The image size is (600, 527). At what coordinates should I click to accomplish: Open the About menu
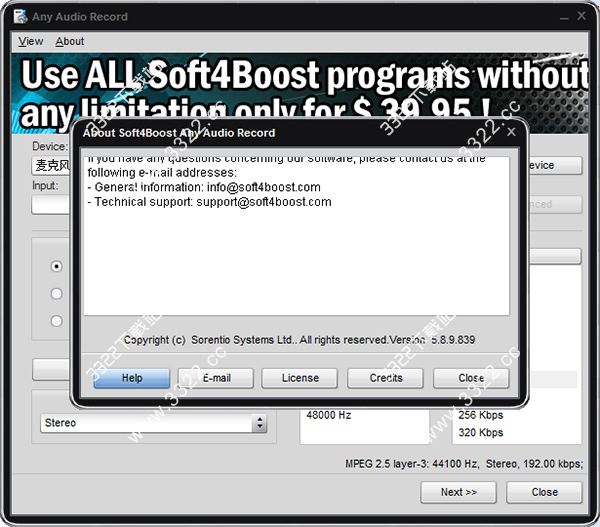pos(70,41)
